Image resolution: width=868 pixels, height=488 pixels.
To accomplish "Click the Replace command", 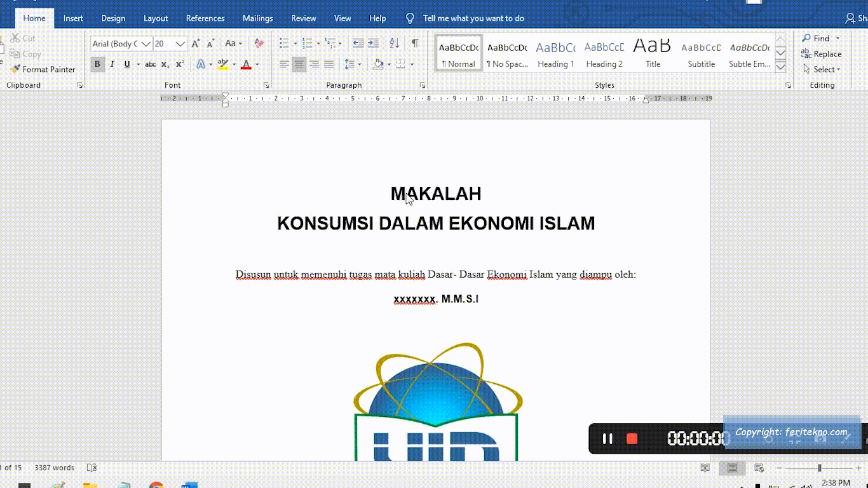I will coord(821,54).
